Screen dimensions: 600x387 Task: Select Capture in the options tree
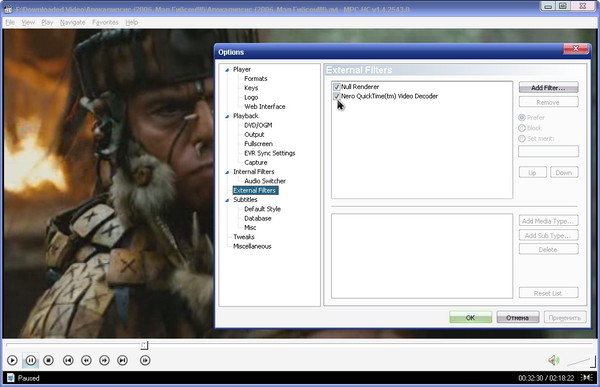(256, 163)
